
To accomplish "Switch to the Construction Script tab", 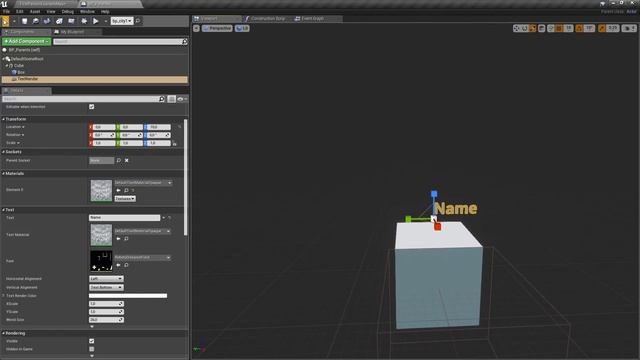I will coord(267,18).
